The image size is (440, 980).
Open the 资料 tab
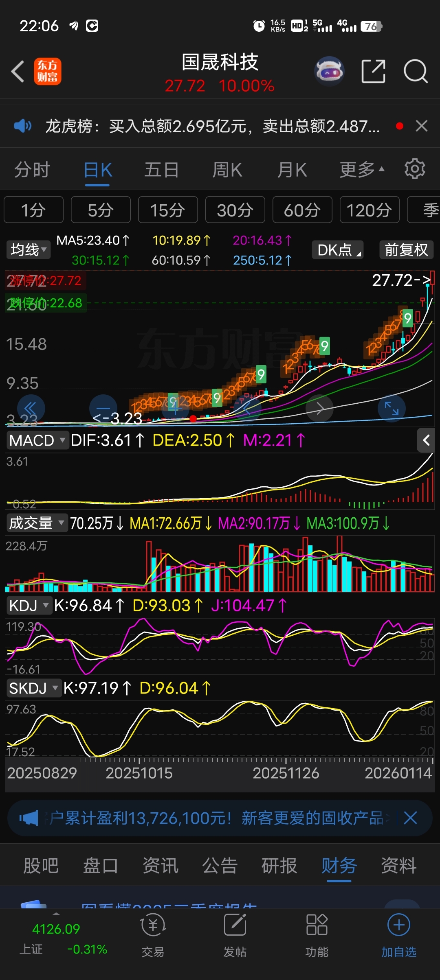tap(399, 866)
